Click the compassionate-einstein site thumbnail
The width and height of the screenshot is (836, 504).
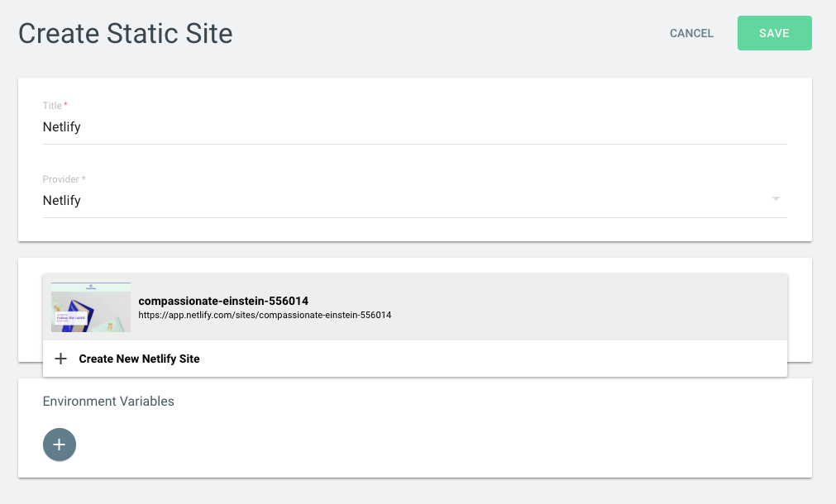(x=91, y=307)
